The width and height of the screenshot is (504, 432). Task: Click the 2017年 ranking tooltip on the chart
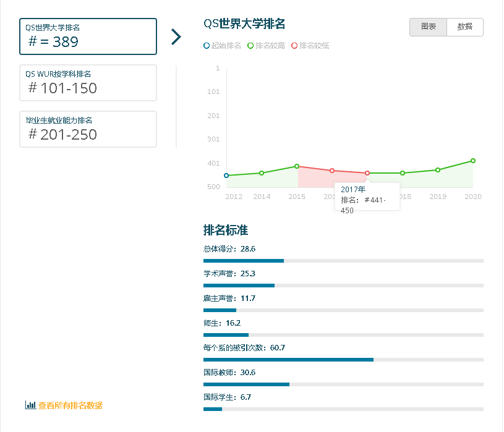click(x=367, y=198)
